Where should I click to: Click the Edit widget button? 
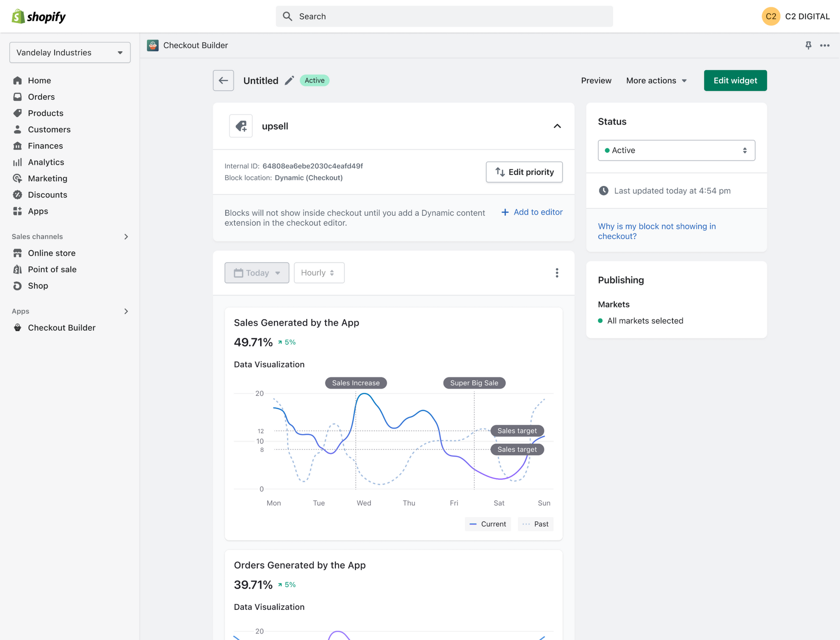point(735,80)
